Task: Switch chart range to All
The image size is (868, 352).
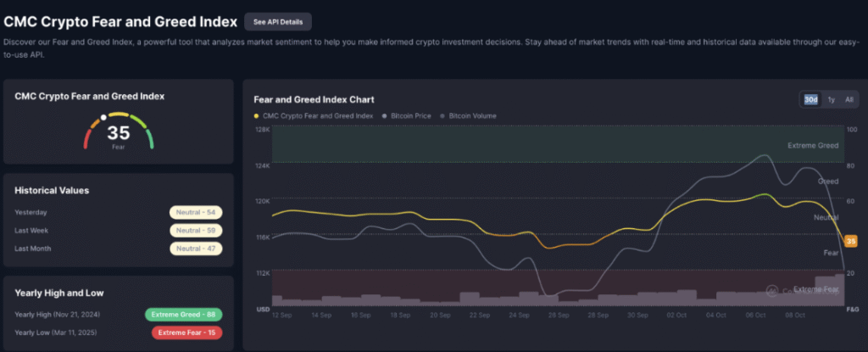Action: tap(849, 100)
